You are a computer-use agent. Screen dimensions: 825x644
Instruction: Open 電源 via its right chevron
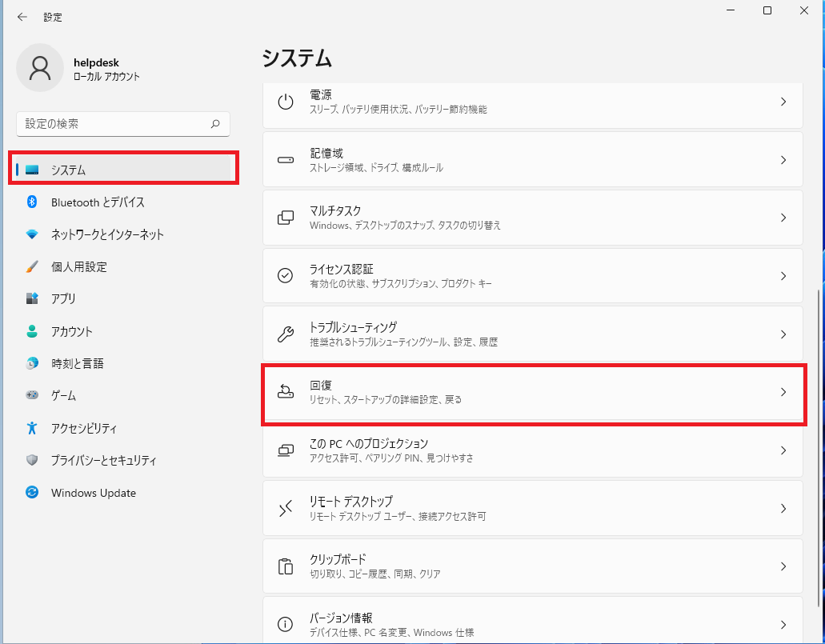(x=783, y=102)
